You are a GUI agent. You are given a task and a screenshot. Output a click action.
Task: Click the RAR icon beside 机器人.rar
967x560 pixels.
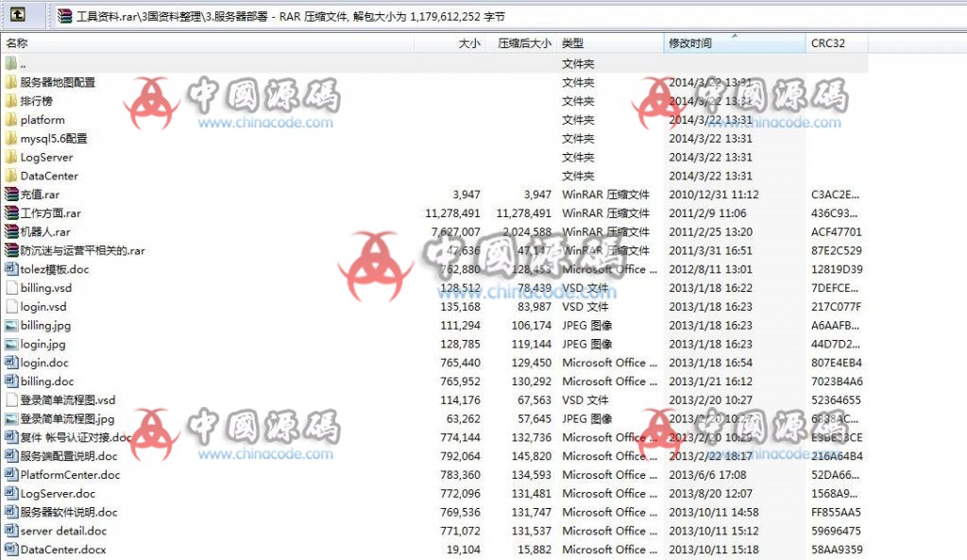coord(12,231)
